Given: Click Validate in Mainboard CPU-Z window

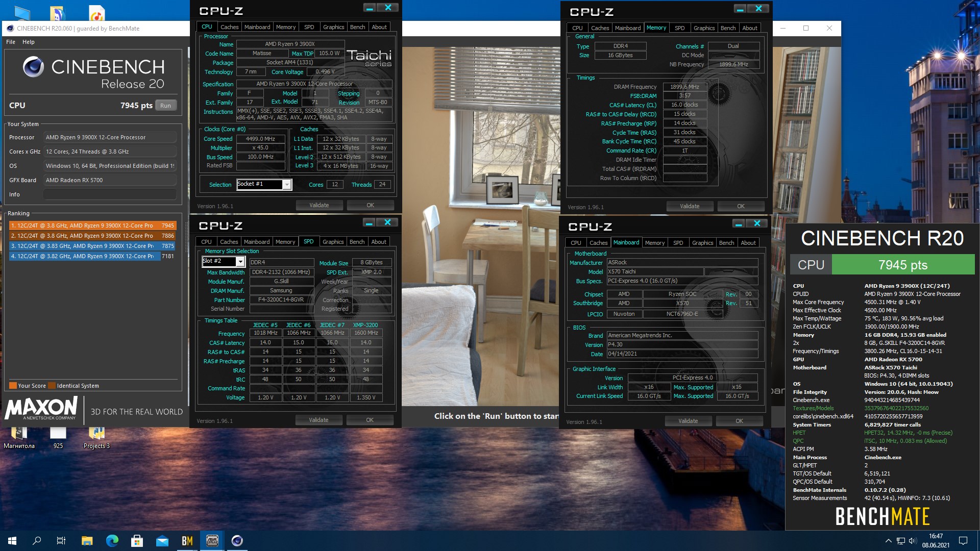Looking at the screenshot, I should pos(688,421).
